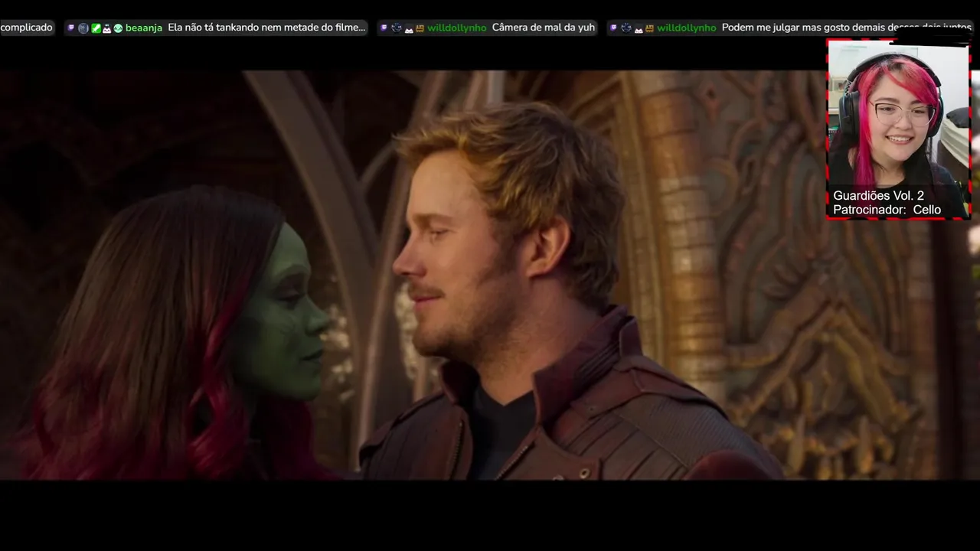
Task: Click the Twitch badge in the 'Podem me julgar' message
Action: [613, 28]
